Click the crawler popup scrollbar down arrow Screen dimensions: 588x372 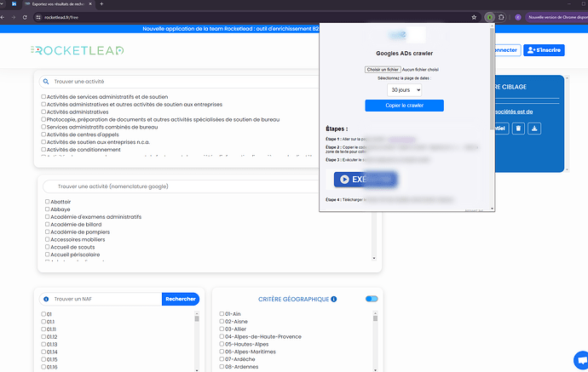click(492, 209)
